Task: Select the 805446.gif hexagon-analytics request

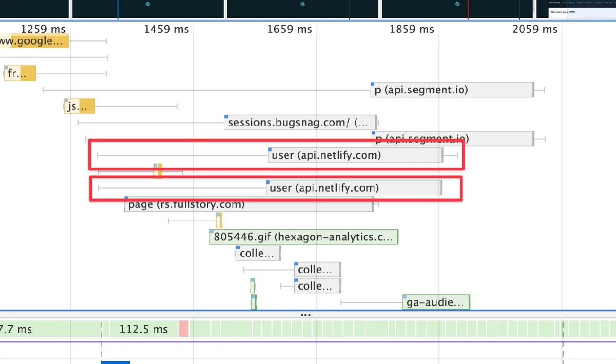Action: (304, 237)
